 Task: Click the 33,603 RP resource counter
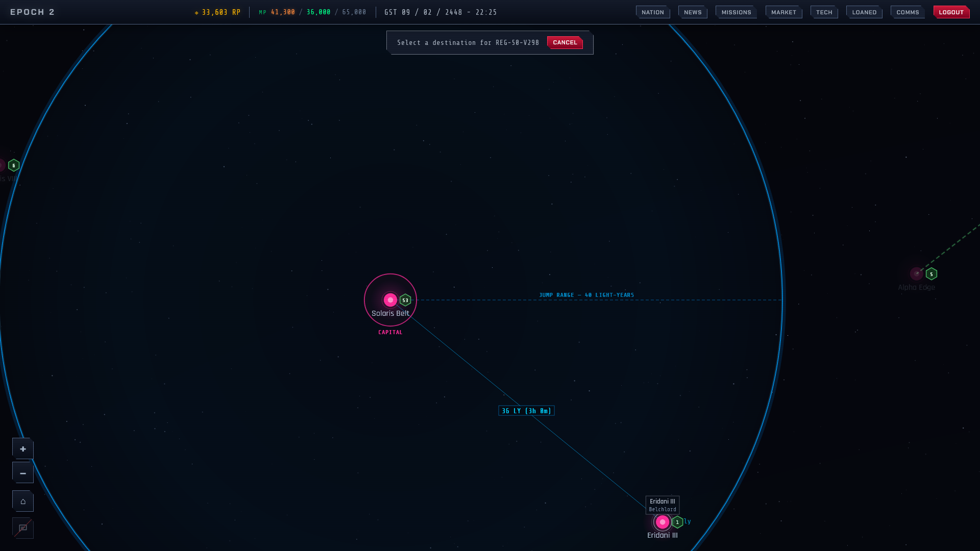point(218,12)
